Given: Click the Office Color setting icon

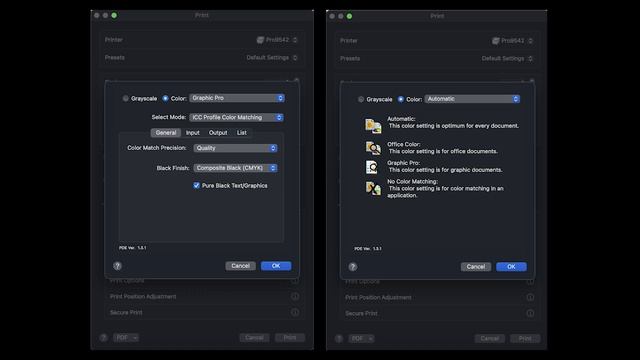Looking at the screenshot, I should point(373,148).
